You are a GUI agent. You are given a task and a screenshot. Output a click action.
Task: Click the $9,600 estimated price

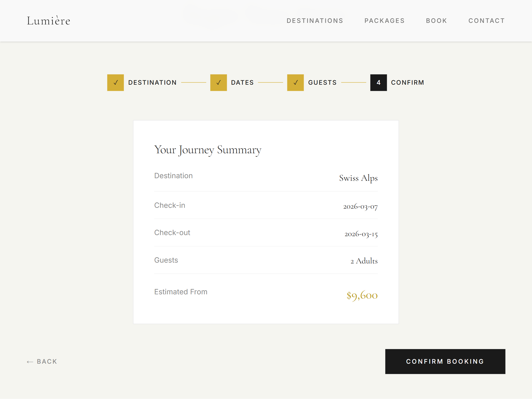362,296
